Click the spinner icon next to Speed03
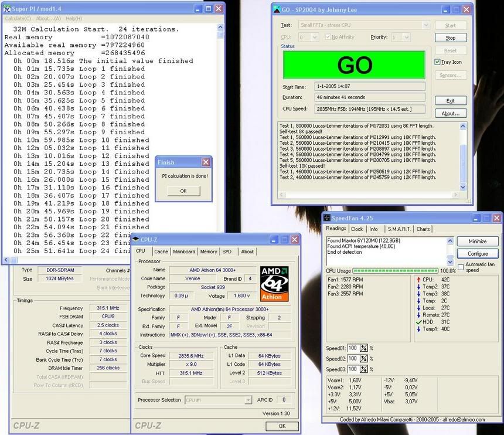 [x=363, y=369]
